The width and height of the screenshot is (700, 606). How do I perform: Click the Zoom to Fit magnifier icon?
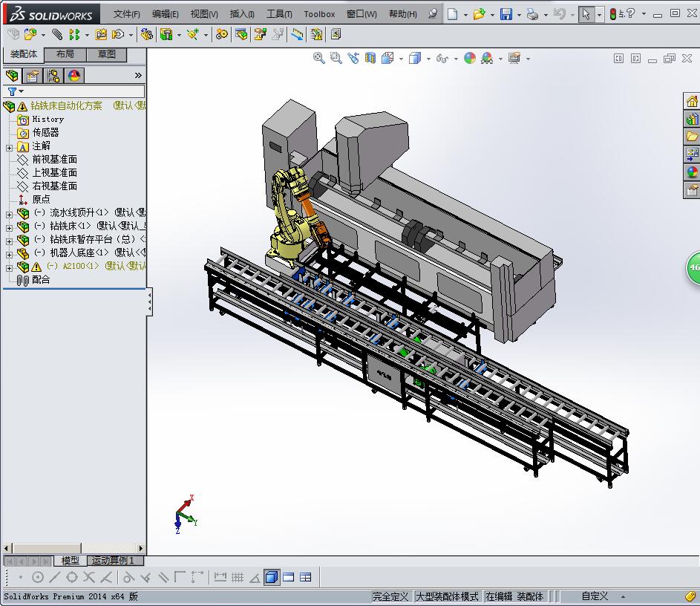pyautogui.click(x=318, y=58)
